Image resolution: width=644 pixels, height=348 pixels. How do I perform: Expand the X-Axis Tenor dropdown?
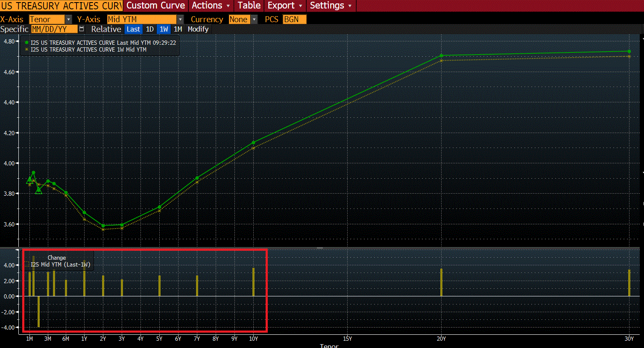point(68,20)
